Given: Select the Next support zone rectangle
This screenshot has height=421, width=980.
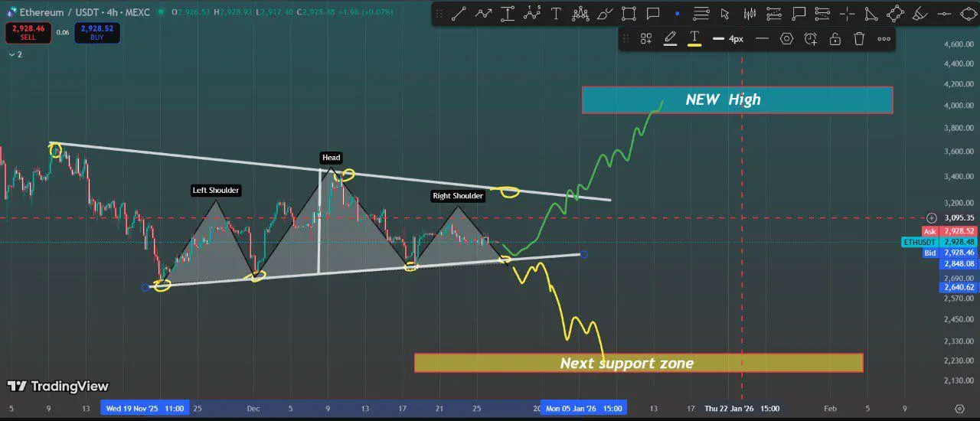Looking at the screenshot, I should pos(639,363).
